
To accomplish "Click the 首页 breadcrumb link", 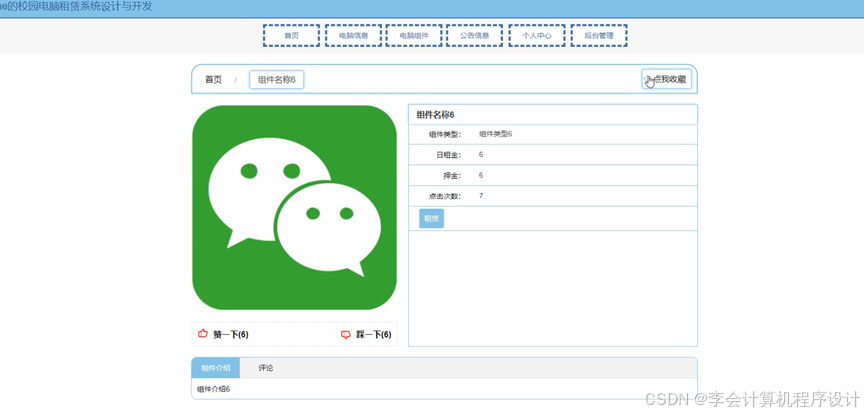I will [213, 80].
